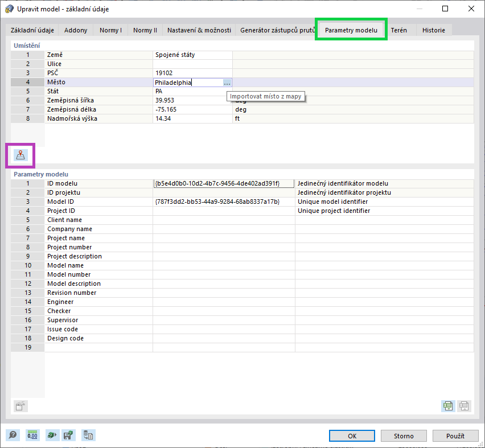Click Unique model identifier comment cell
485x448 pixels.
tap(384, 202)
